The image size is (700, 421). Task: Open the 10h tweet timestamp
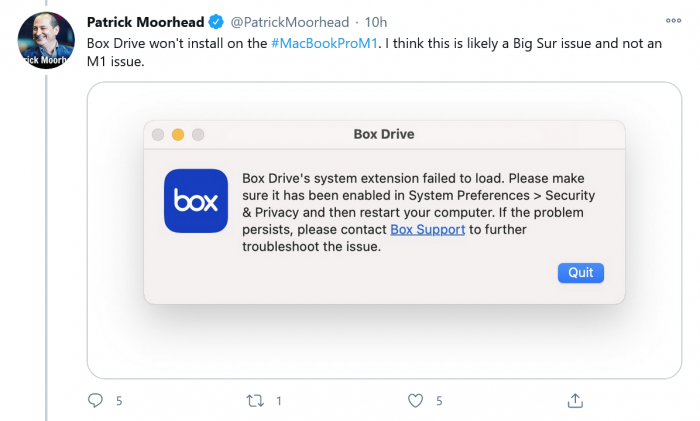pyautogui.click(x=377, y=22)
